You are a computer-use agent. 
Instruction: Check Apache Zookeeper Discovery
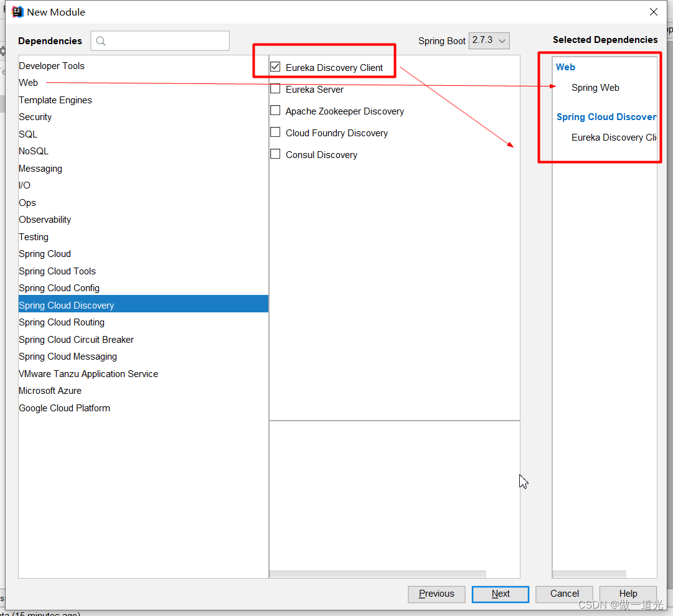point(275,111)
